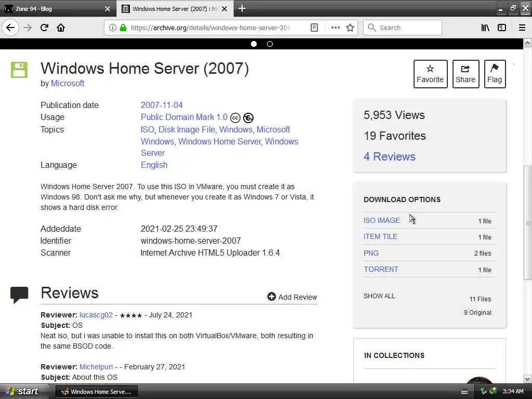
Task: Click the green secure connection padlock
Action: [x=123, y=28]
